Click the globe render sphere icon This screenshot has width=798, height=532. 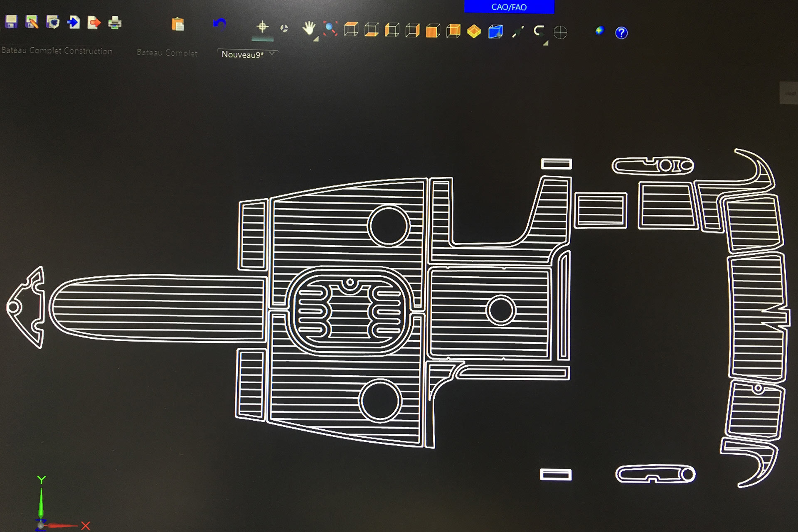pos(599,30)
